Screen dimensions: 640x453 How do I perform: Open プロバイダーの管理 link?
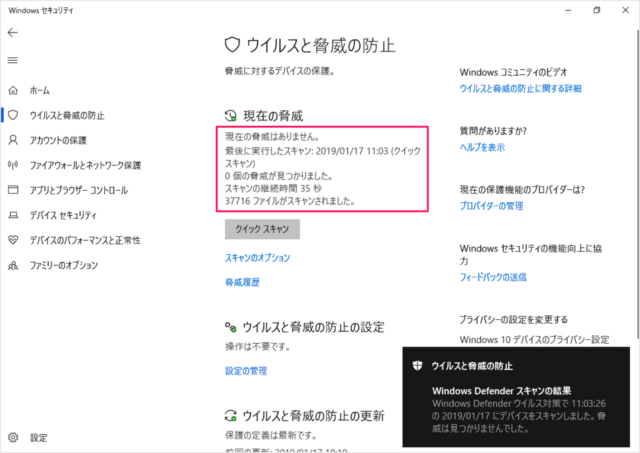click(491, 206)
